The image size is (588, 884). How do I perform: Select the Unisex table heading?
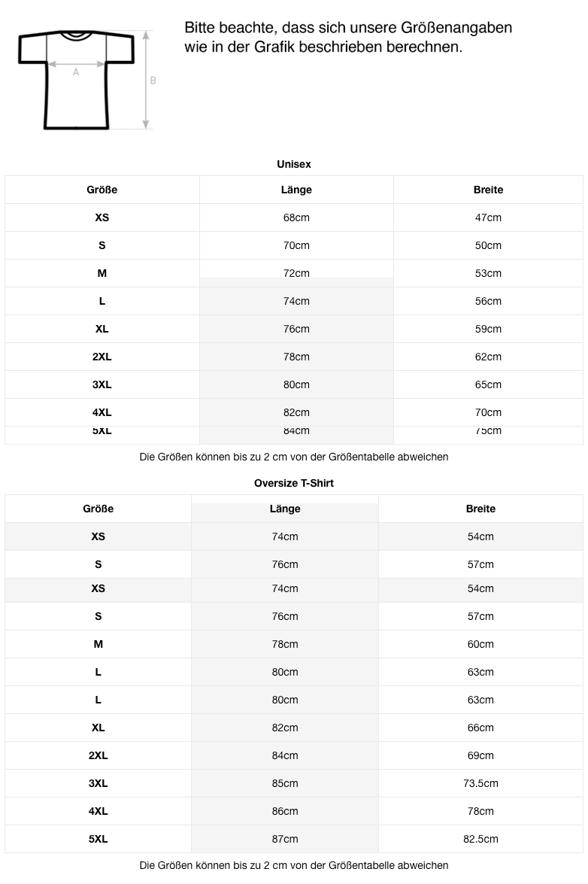[294, 164]
